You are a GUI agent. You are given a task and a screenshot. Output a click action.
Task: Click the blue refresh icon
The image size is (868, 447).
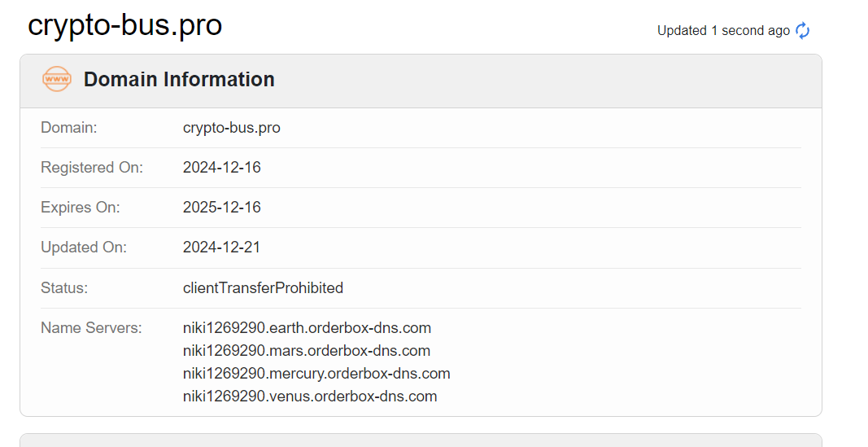pos(803,31)
